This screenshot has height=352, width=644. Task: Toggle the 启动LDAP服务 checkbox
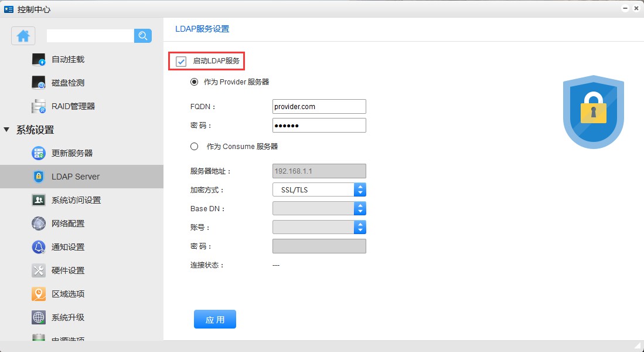(181, 61)
